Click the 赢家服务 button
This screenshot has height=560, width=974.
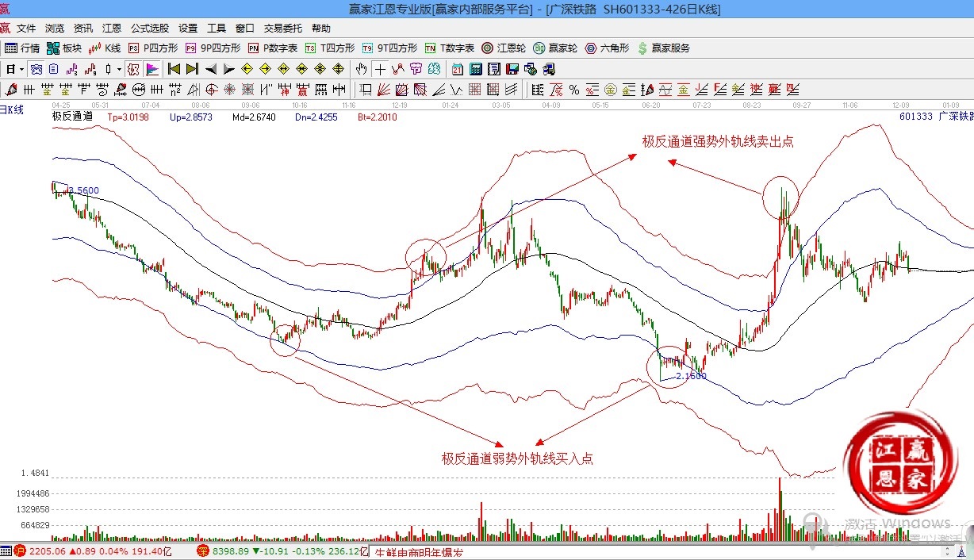(x=663, y=48)
